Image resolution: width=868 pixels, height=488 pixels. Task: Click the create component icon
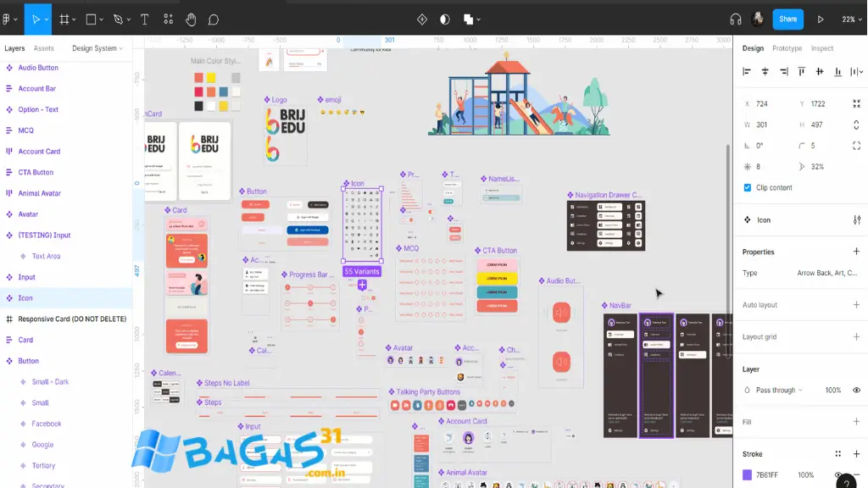(x=422, y=18)
